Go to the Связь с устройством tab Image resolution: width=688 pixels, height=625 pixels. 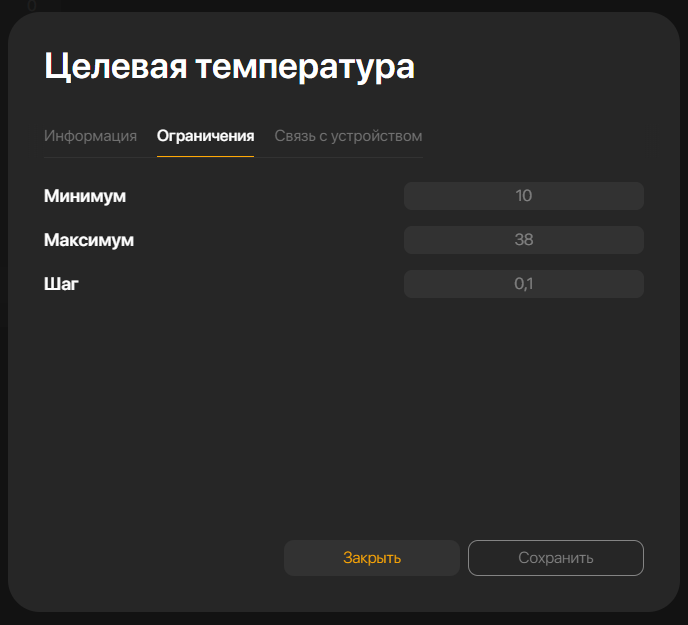click(348, 136)
